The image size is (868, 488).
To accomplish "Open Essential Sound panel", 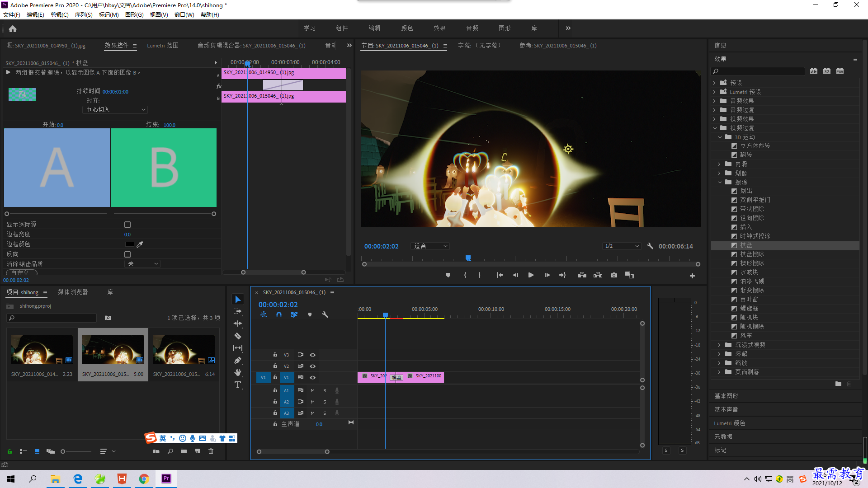I will (x=726, y=409).
